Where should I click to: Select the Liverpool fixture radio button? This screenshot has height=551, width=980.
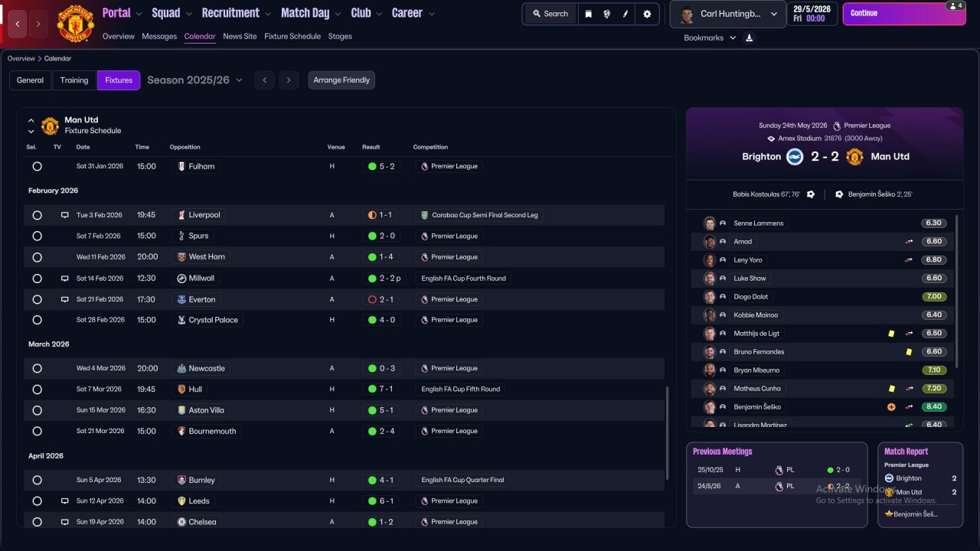click(37, 215)
